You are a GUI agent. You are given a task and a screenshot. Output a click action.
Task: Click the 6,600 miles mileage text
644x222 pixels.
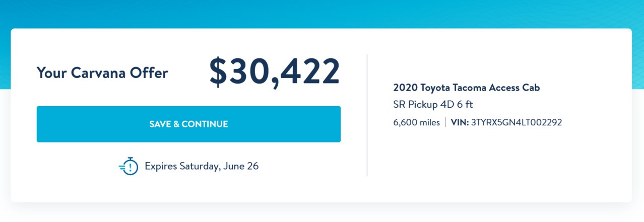coord(417,122)
